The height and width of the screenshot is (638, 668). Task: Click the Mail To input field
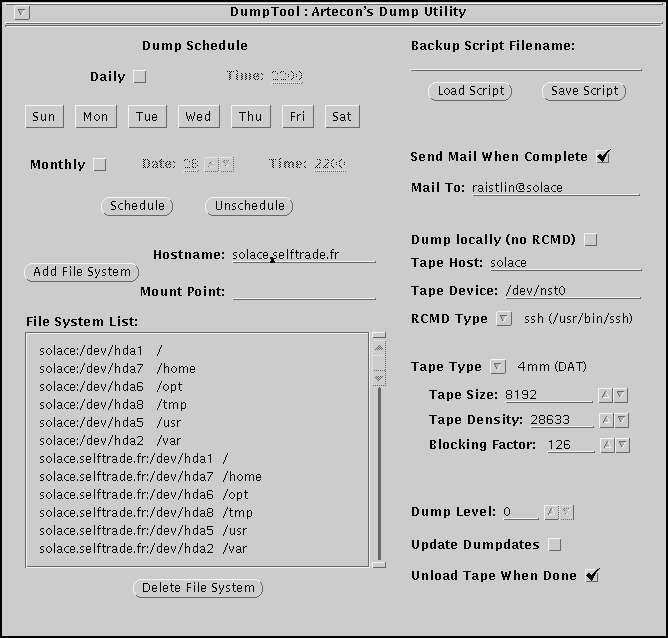555,187
